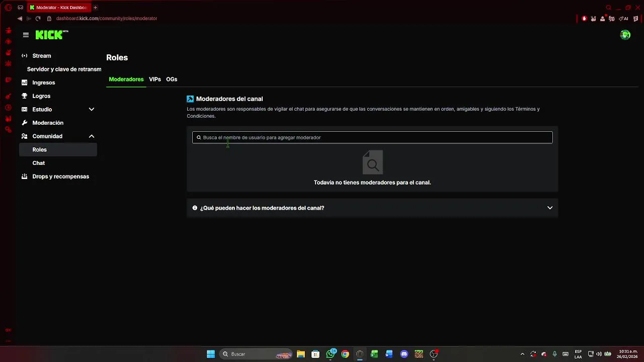The image size is (644, 362).
Task: Click the Ingresos chart icon
Action: click(x=24, y=82)
